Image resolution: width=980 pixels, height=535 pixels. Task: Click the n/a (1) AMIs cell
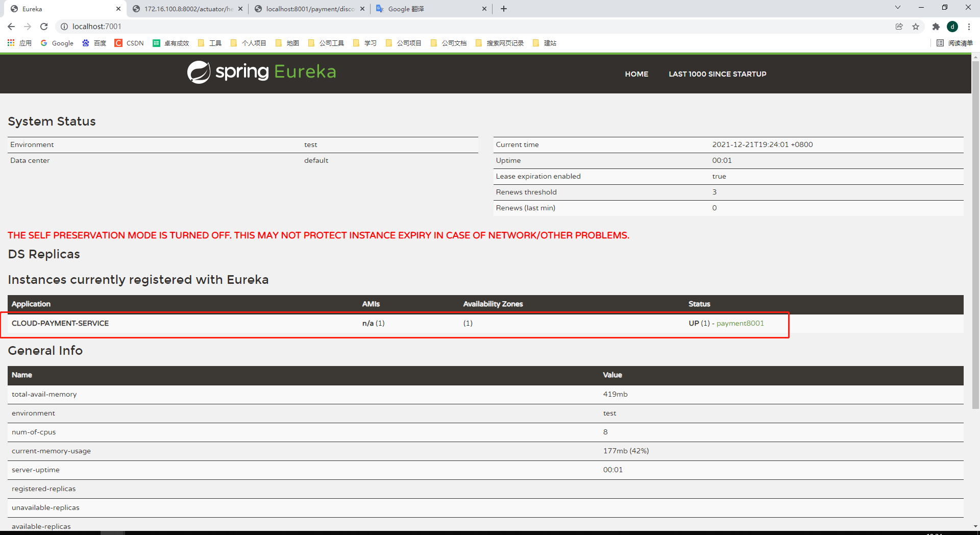374,323
